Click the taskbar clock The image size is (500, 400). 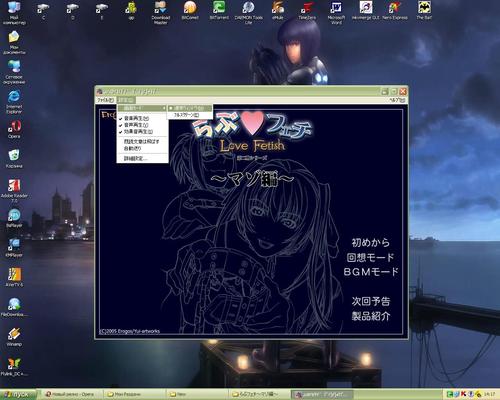point(490,394)
